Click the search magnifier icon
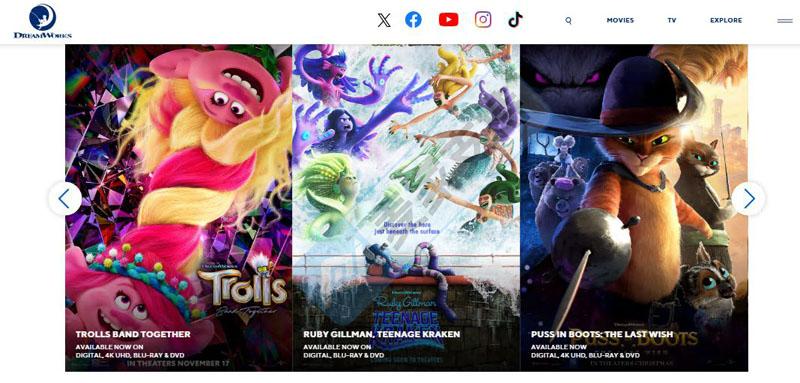Viewport: 800px width, 383px height. [x=568, y=20]
